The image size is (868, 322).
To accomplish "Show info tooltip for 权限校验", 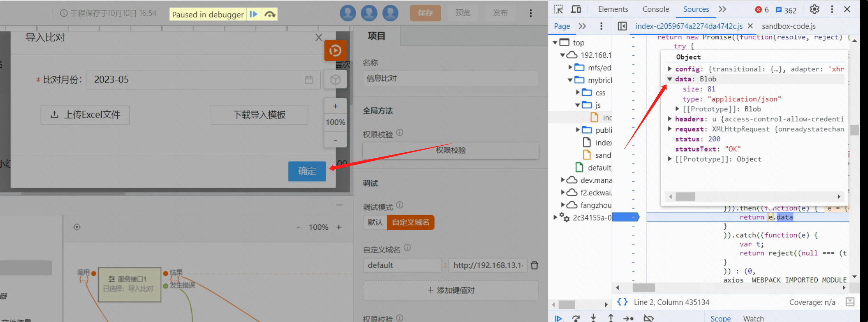I will 400,132.
